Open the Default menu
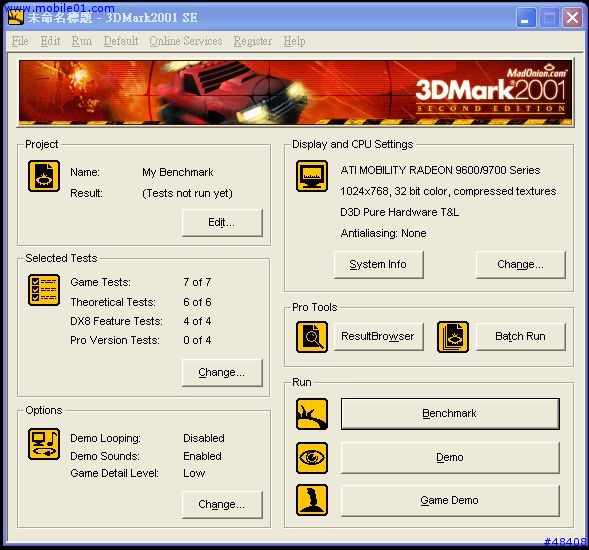The width and height of the screenshot is (589, 550). [121, 41]
